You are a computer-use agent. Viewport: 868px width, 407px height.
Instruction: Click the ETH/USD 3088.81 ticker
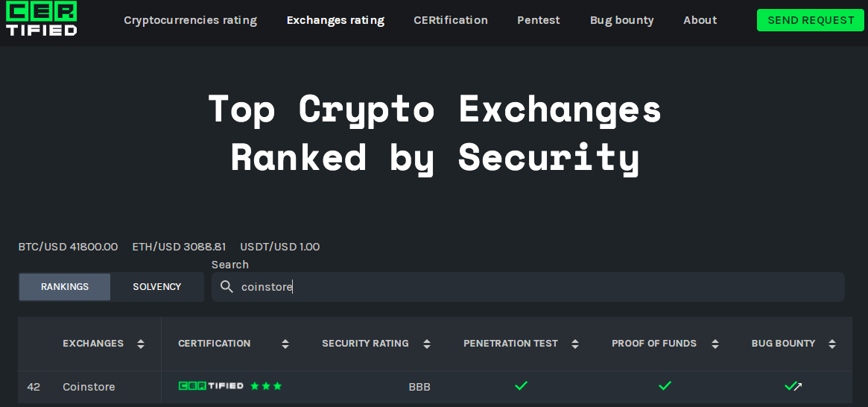pos(179,247)
